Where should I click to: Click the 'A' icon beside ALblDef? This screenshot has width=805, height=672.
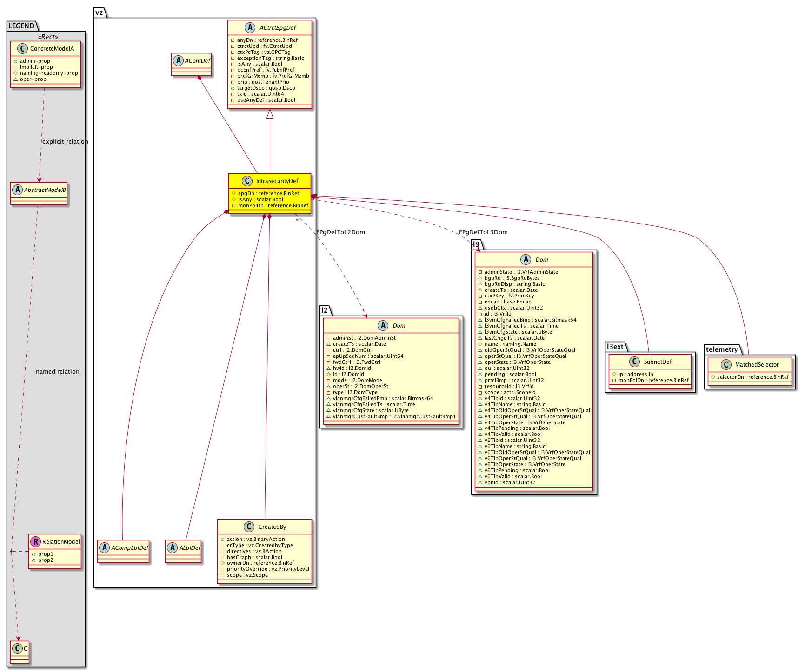coord(173,547)
